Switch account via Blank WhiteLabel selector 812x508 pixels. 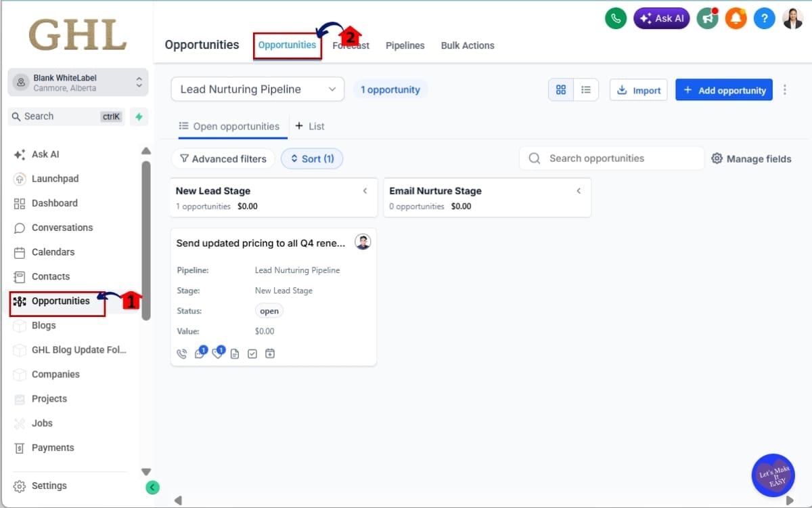(78, 83)
